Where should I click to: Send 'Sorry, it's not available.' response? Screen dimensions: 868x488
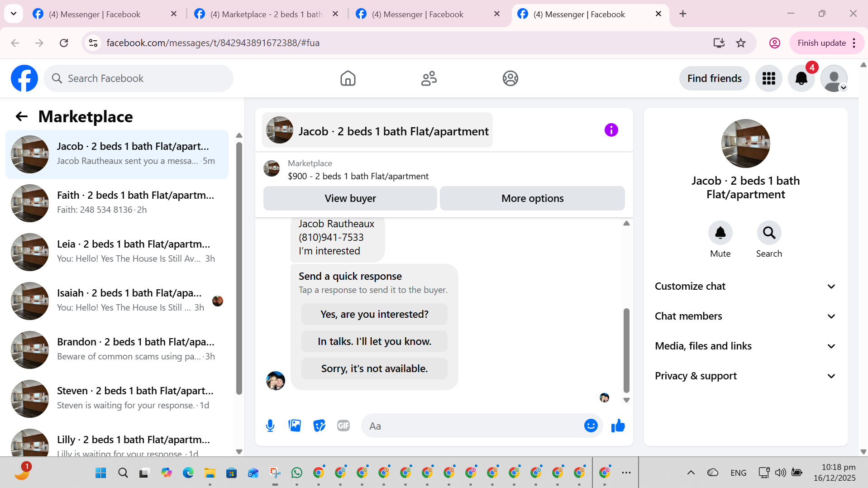click(x=374, y=368)
